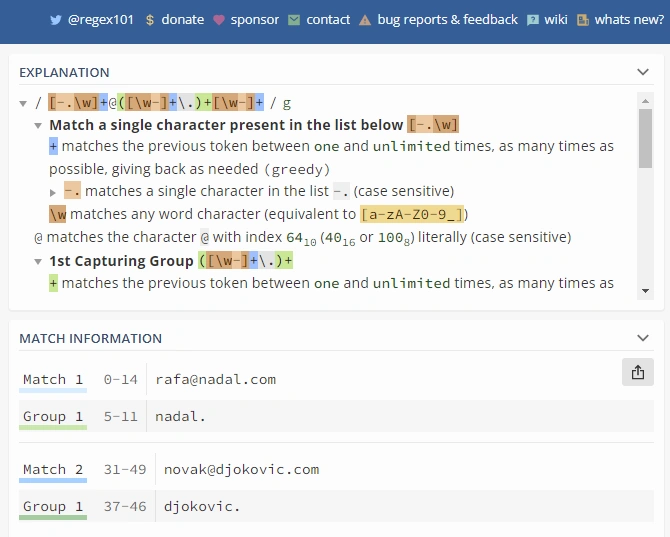Click group text 'nadal.'
The height and width of the screenshot is (537, 670).
tap(181, 416)
